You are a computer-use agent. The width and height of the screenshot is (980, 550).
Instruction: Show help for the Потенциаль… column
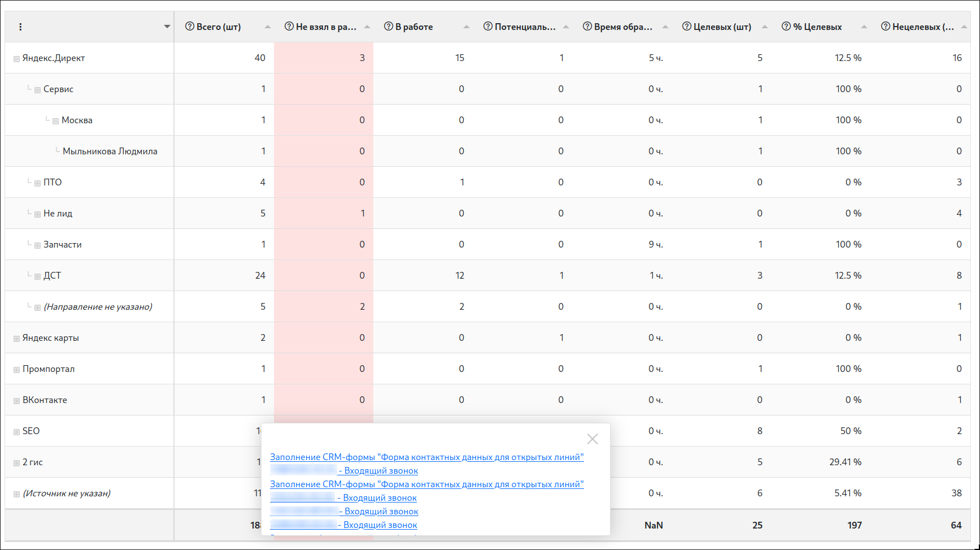pos(488,27)
